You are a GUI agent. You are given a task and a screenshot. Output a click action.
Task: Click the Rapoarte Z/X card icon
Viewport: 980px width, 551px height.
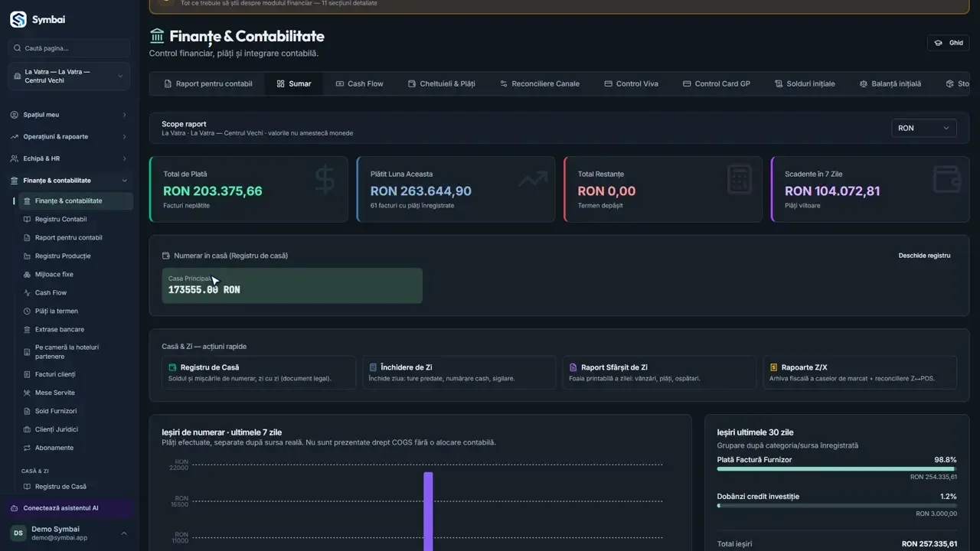pos(774,367)
